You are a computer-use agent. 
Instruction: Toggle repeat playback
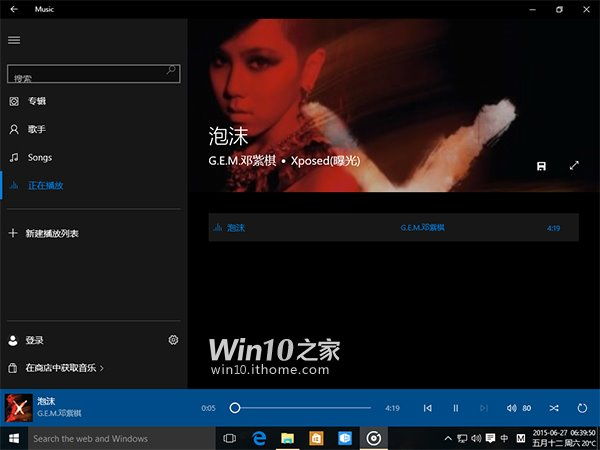582,408
